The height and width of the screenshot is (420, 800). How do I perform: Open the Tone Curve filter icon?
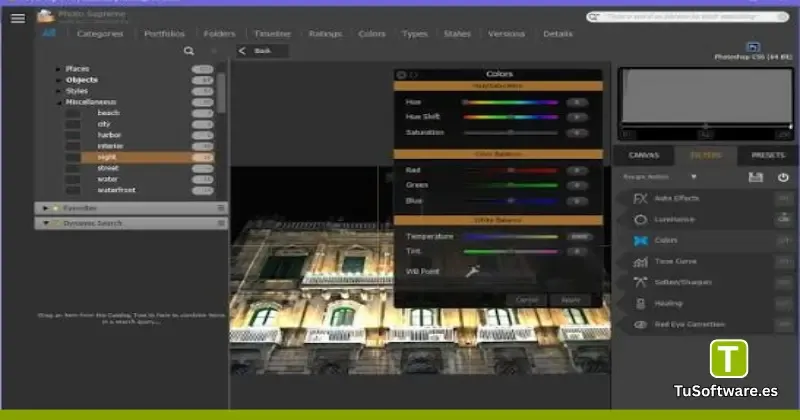pos(640,261)
